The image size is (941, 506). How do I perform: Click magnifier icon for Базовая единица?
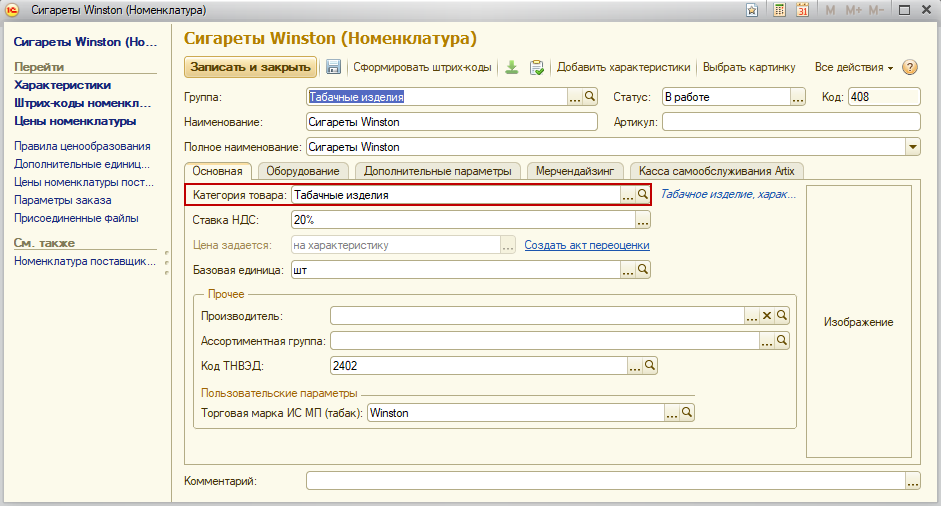pos(643,270)
